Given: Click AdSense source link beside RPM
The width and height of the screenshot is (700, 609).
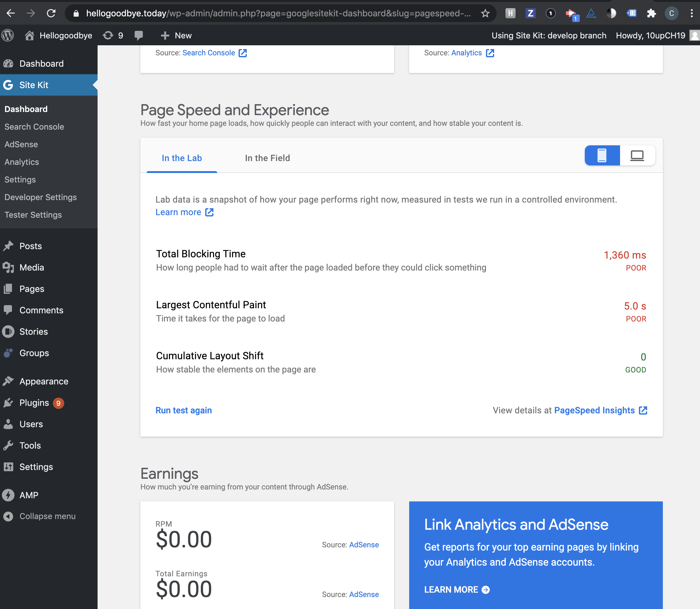Looking at the screenshot, I should click(364, 545).
